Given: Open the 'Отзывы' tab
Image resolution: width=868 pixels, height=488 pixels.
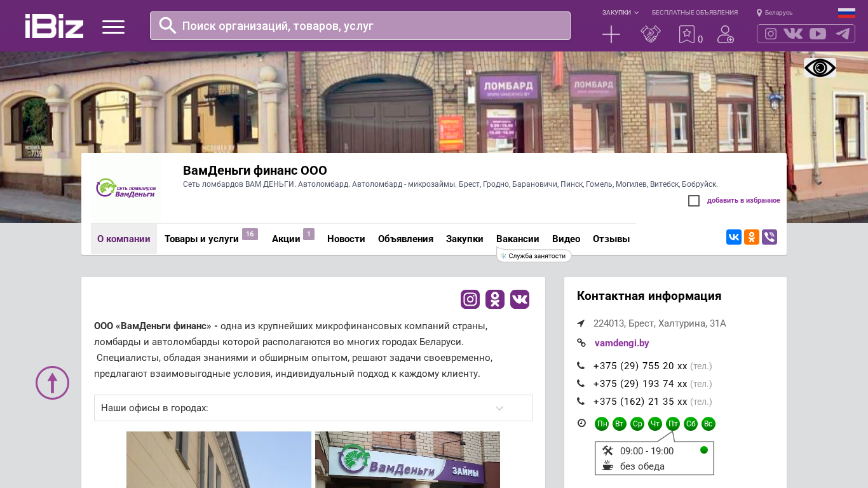Looking at the screenshot, I should coord(611,239).
